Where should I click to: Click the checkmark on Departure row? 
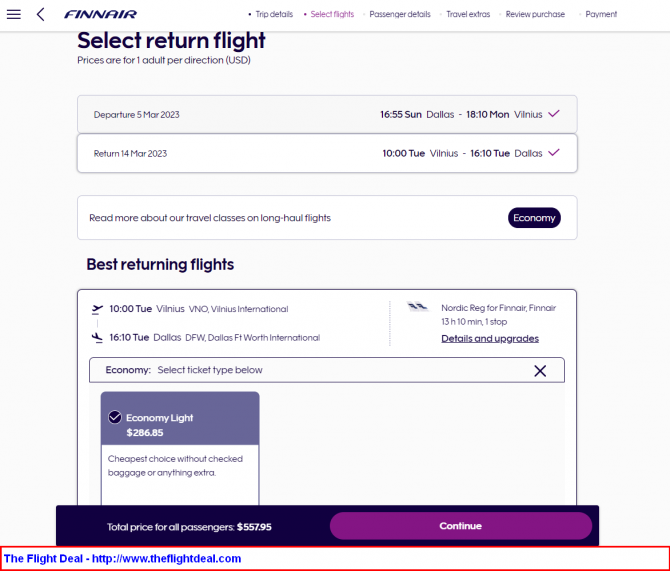(554, 114)
